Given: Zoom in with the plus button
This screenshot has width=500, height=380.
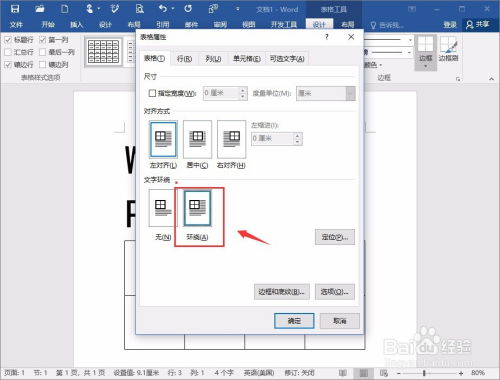Looking at the screenshot, I should click(x=461, y=373).
